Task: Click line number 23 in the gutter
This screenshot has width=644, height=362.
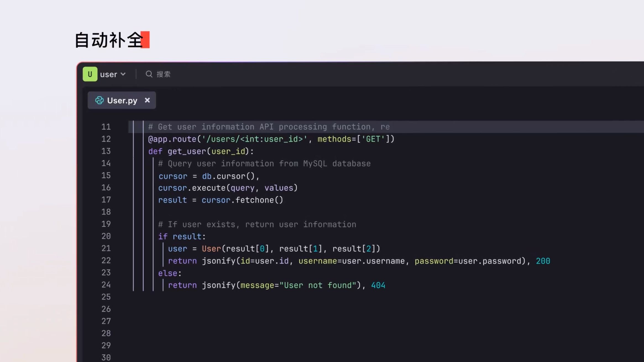Action: [x=106, y=273]
